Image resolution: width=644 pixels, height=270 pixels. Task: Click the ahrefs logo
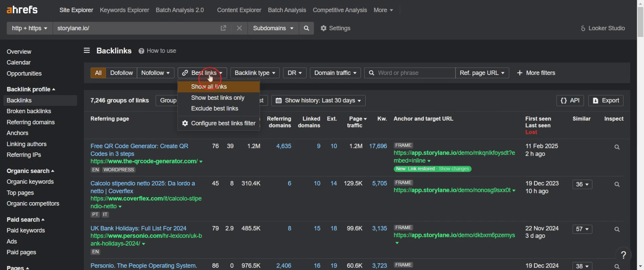22,10
